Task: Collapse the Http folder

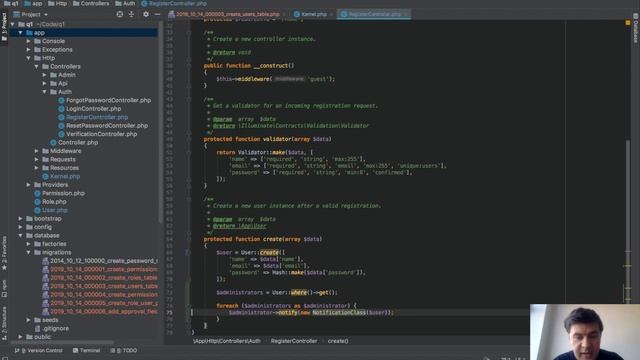Action: 29,58
